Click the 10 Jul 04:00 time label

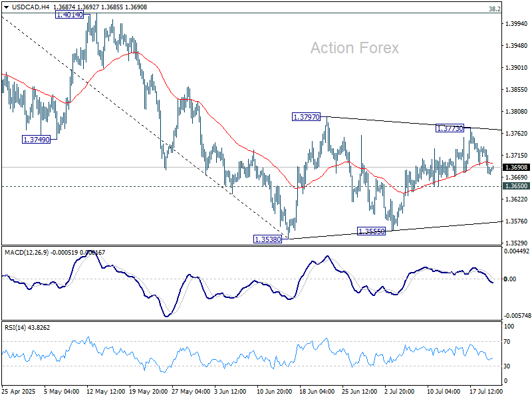(x=444, y=392)
